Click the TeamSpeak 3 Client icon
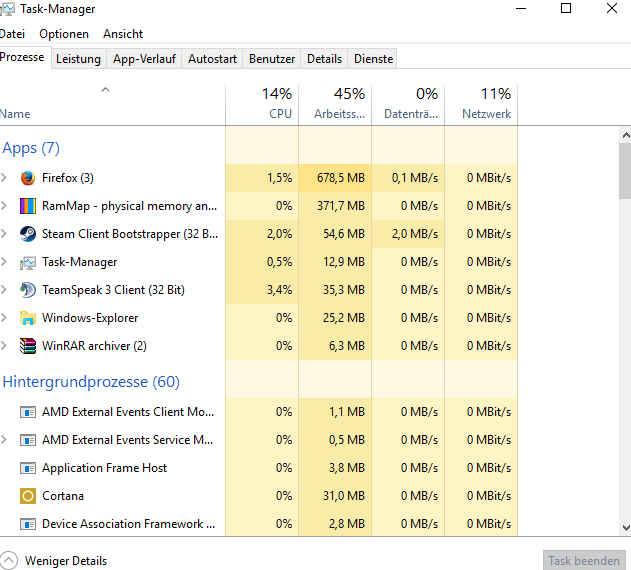Viewport: 631px width, 570px height. click(28, 290)
